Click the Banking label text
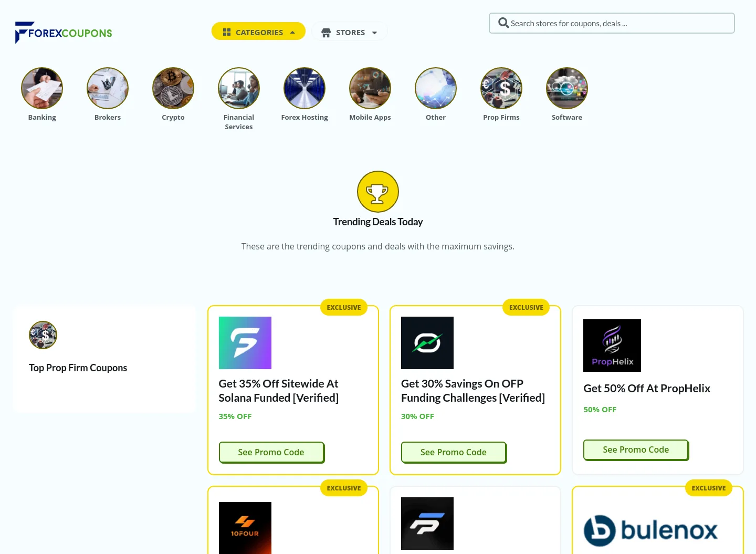The width and height of the screenshot is (756, 554). (x=42, y=117)
